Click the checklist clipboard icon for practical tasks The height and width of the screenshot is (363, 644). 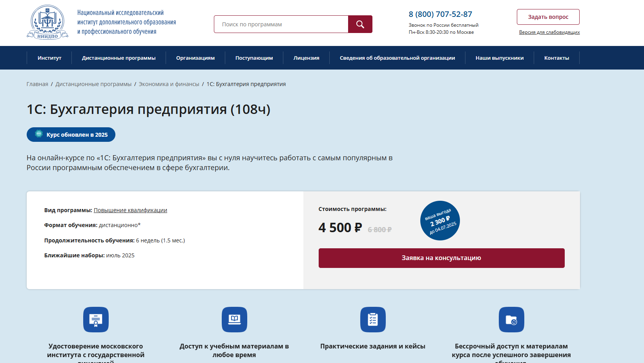click(x=373, y=319)
